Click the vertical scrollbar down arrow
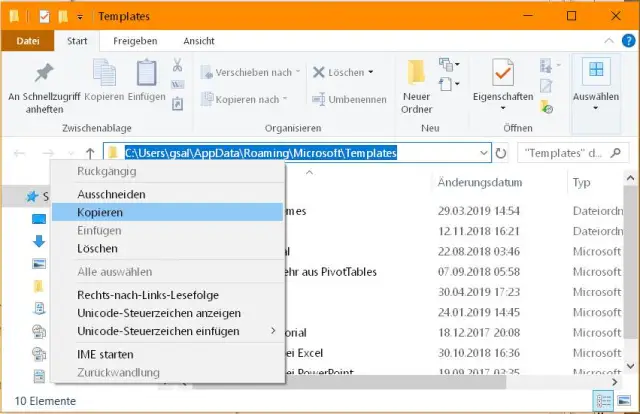Viewport: 640px width, 414px height. 631,366
